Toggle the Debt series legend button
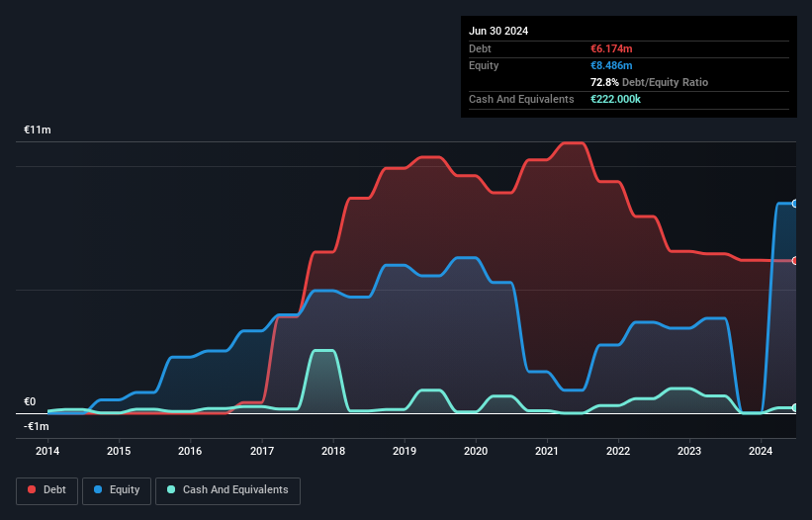Image resolution: width=812 pixels, height=520 pixels. tap(47, 490)
